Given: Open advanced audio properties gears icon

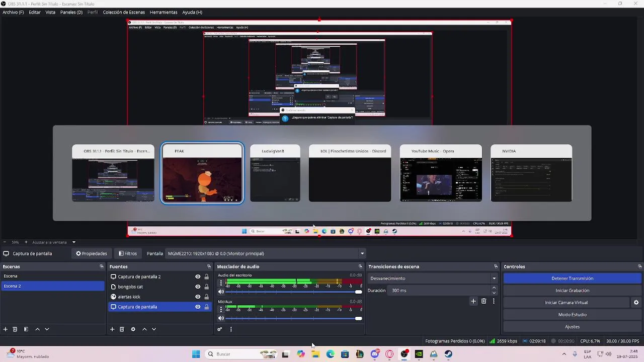Looking at the screenshot, I should [x=220, y=329].
